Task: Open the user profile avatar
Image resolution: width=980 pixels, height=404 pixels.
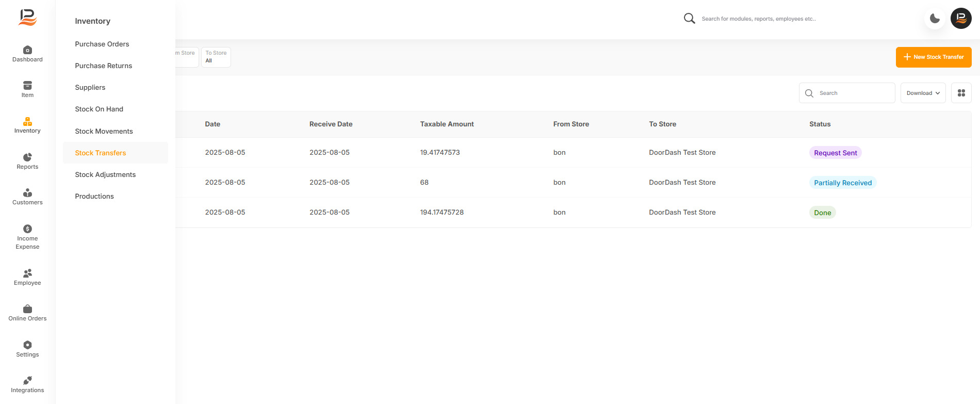Action: click(x=961, y=18)
